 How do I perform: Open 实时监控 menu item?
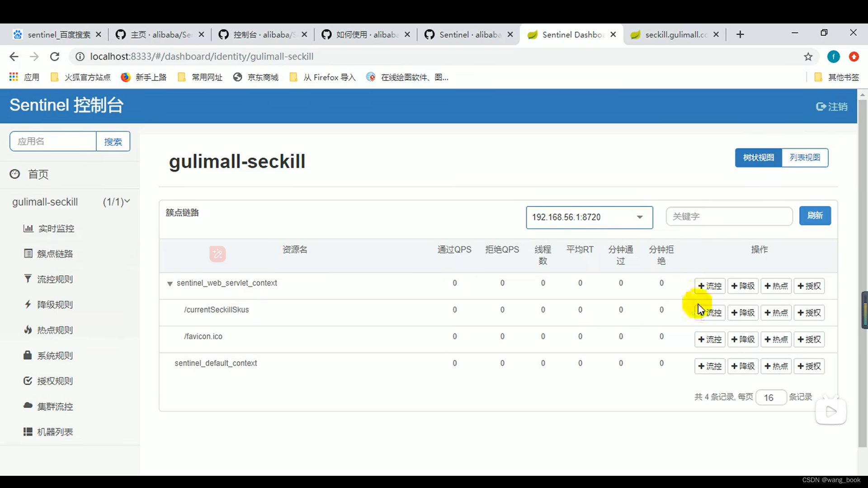49,229
